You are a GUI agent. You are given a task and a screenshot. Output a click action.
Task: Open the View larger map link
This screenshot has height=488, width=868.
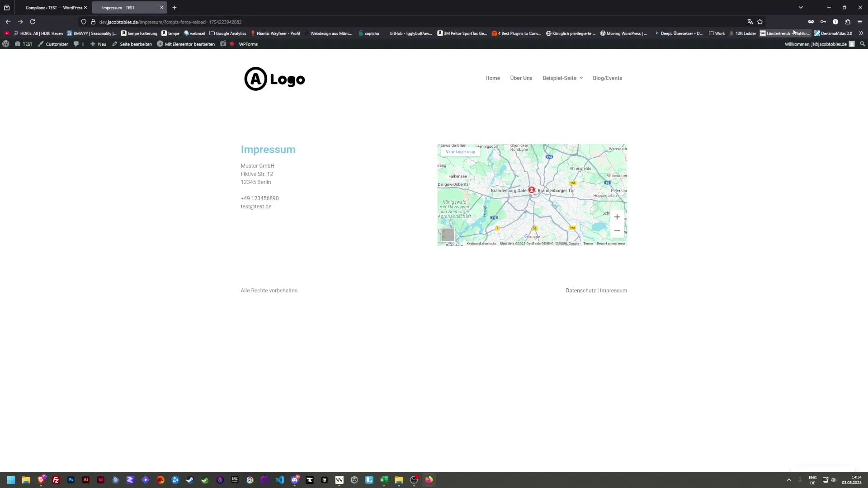[x=459, y=151]
